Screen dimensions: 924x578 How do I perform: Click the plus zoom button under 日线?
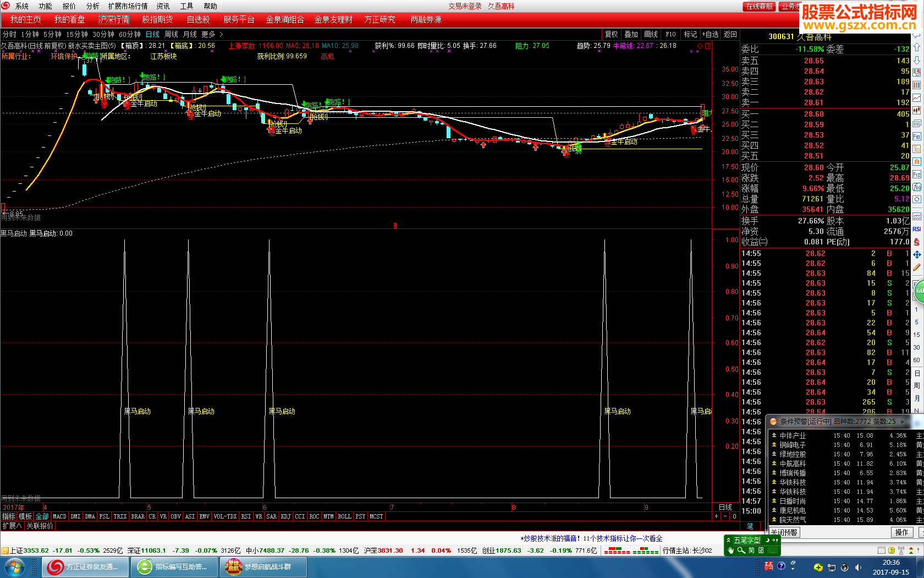(x=716, y=516)
